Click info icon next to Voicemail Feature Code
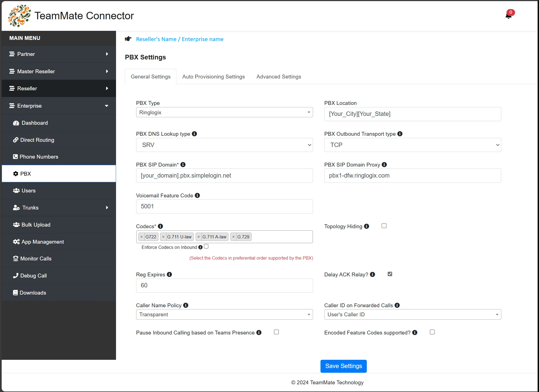The height and width of the screenshot is (392, 539). click(x=197, y=195)
